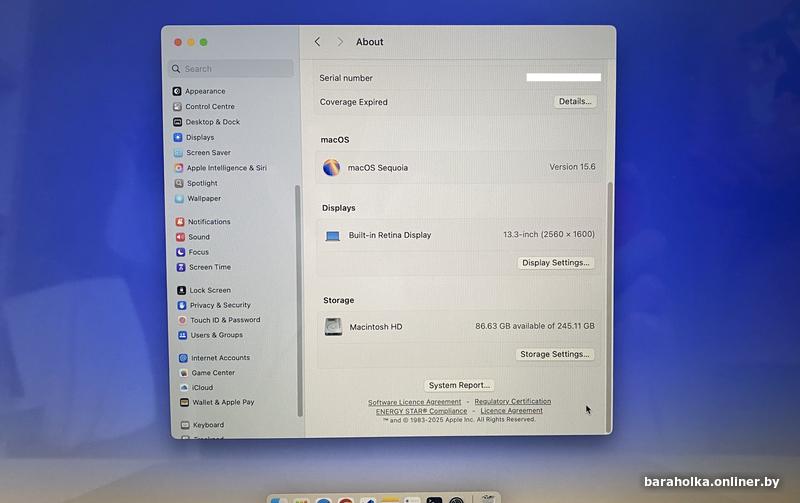Open Privacy & Security hand icon
800x503 pixels.
tap(182, 305)
